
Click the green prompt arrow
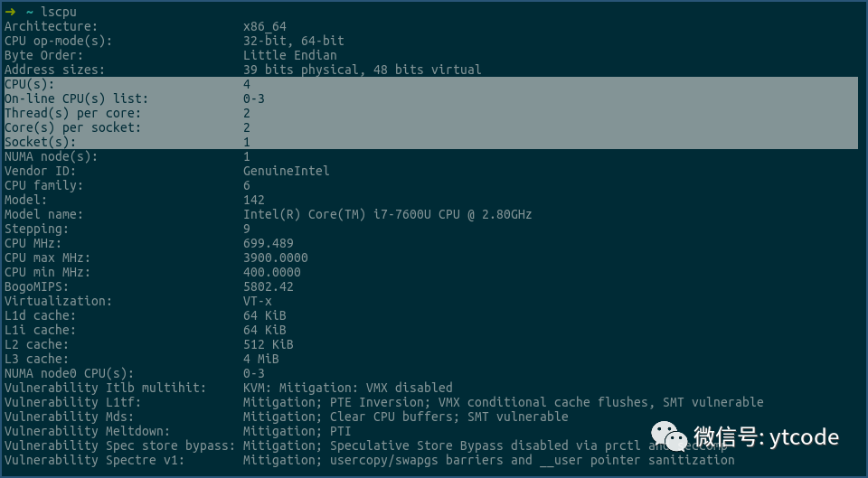[10, 12]
